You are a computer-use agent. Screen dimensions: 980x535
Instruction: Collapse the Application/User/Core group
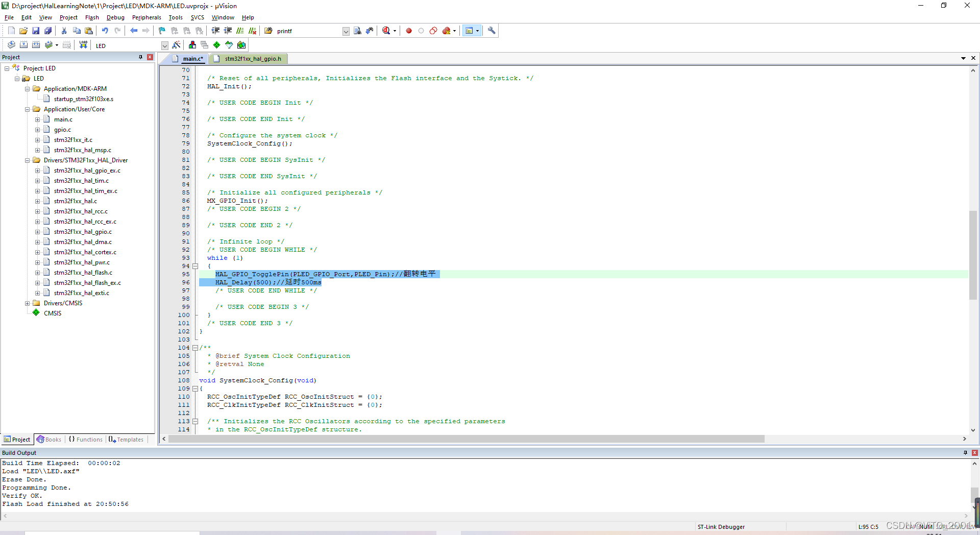[x=28, y=109]
